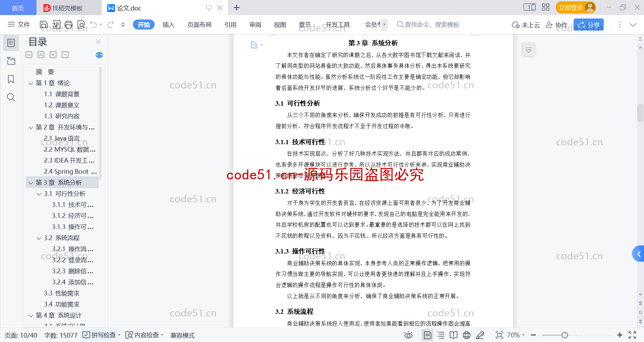Open the 文件 menu
This screenshot has height=342, width=644.
pos(19,24)
